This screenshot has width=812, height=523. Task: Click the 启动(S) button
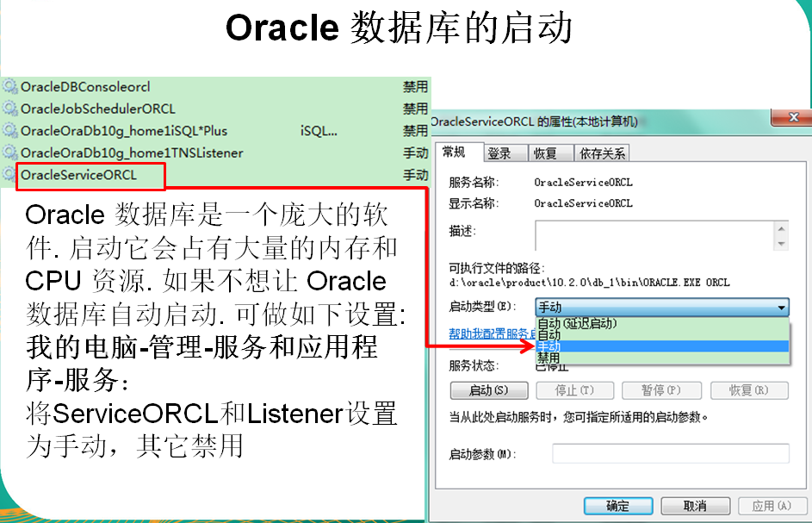(x=489, y=390)
